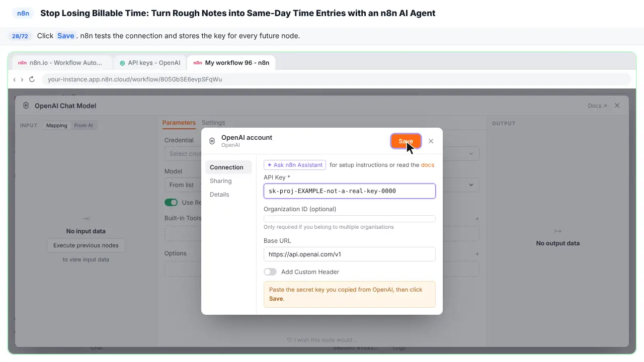Image resolution: width=644 pixels, height=362 pixels.
Task: Click the 'No output data' text
Action: [558, 243]
